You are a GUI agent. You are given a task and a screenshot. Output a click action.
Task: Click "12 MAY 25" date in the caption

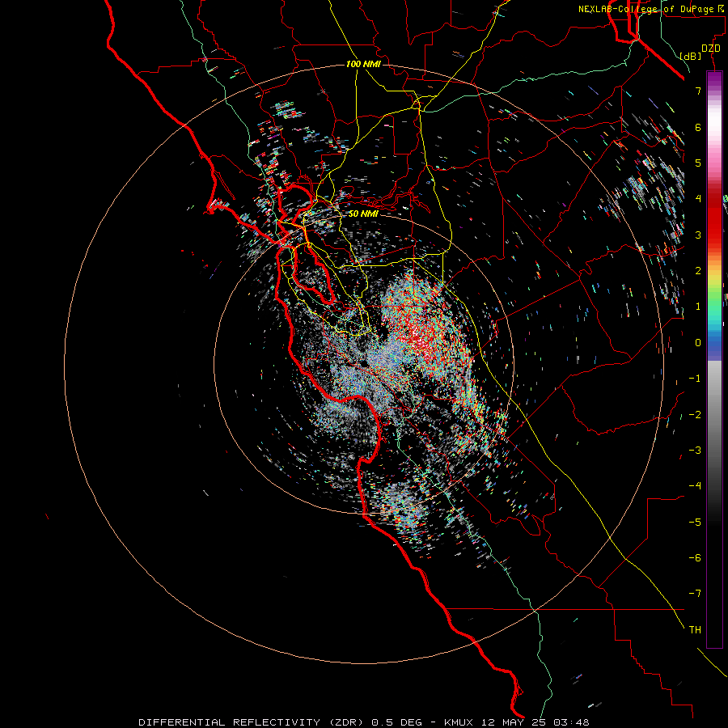[514, 722]
